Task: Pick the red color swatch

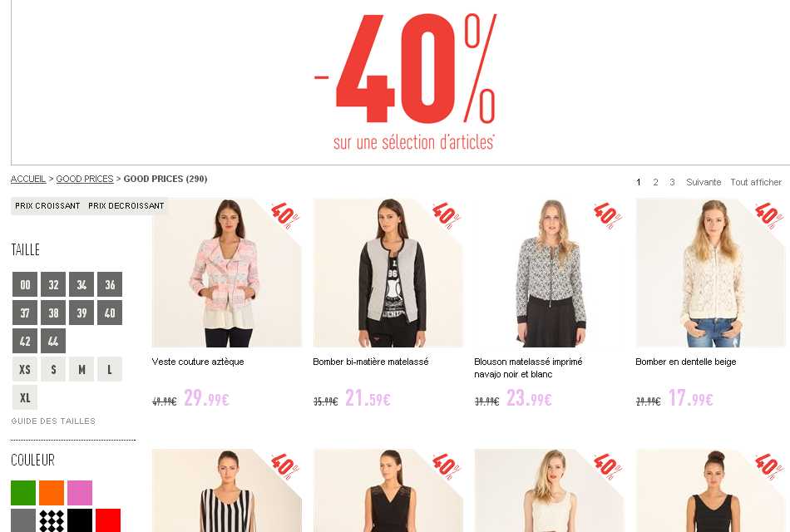Action: (x=108, y=520)
